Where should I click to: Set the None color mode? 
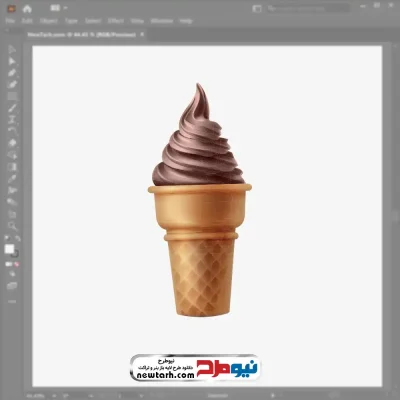coord(17,264)
